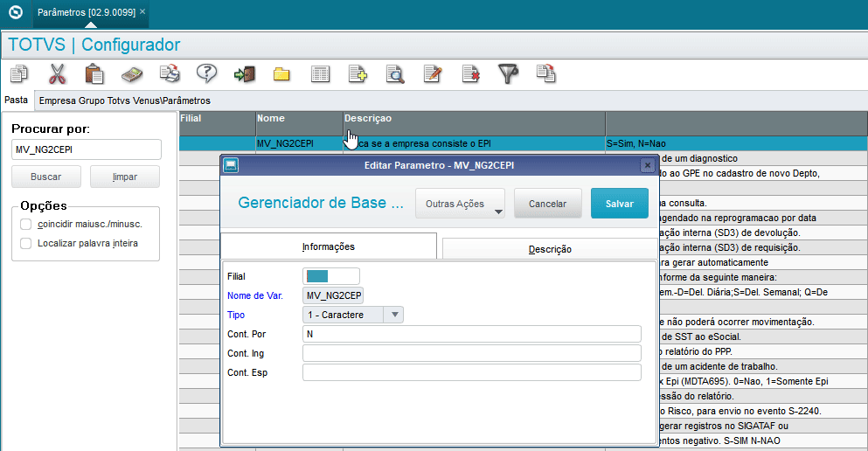Open the Tipo dropdown '1 - Caractere'
The height and width of the screenshot is (451, 868).
pyautogui.click(x=352, y=315)
